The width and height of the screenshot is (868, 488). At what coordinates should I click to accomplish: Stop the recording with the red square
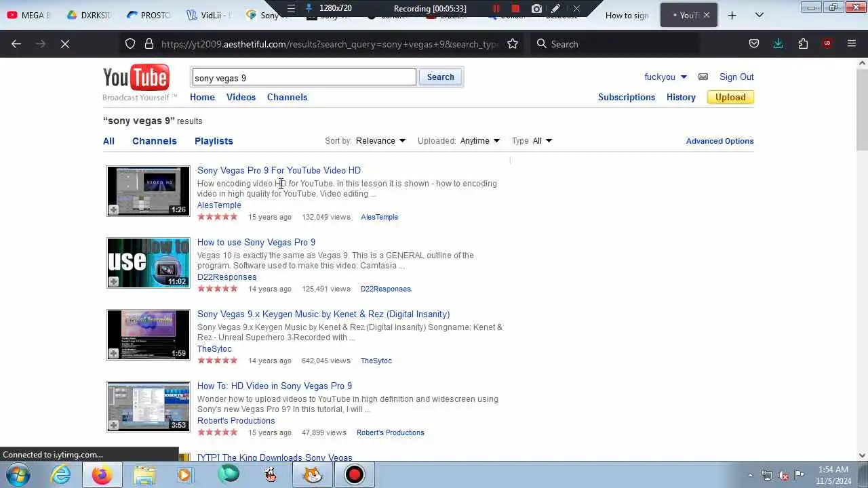[x=515, y=8]
